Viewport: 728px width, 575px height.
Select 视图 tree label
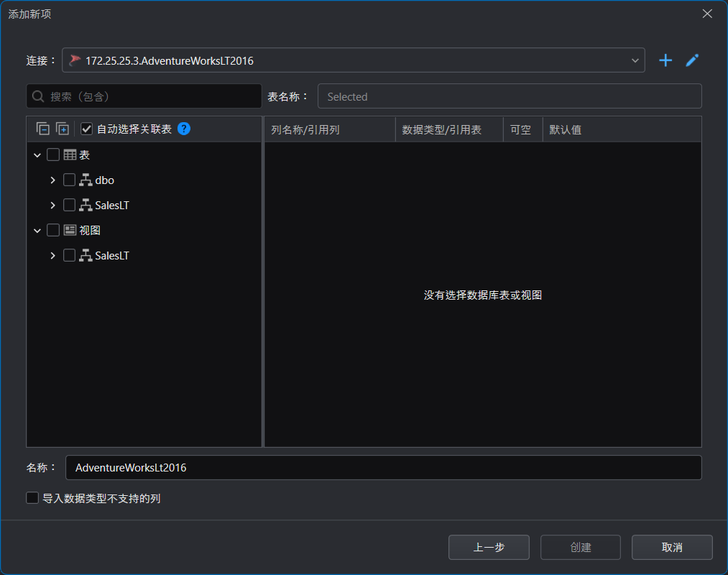(90, 231)
